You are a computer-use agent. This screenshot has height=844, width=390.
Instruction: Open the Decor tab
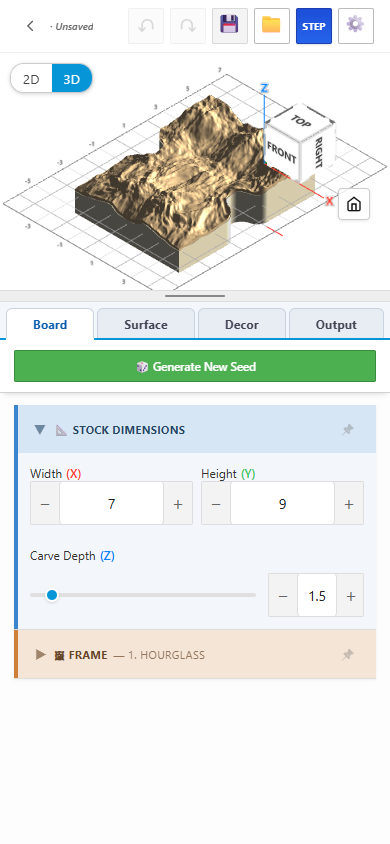(x=242, y=325)
